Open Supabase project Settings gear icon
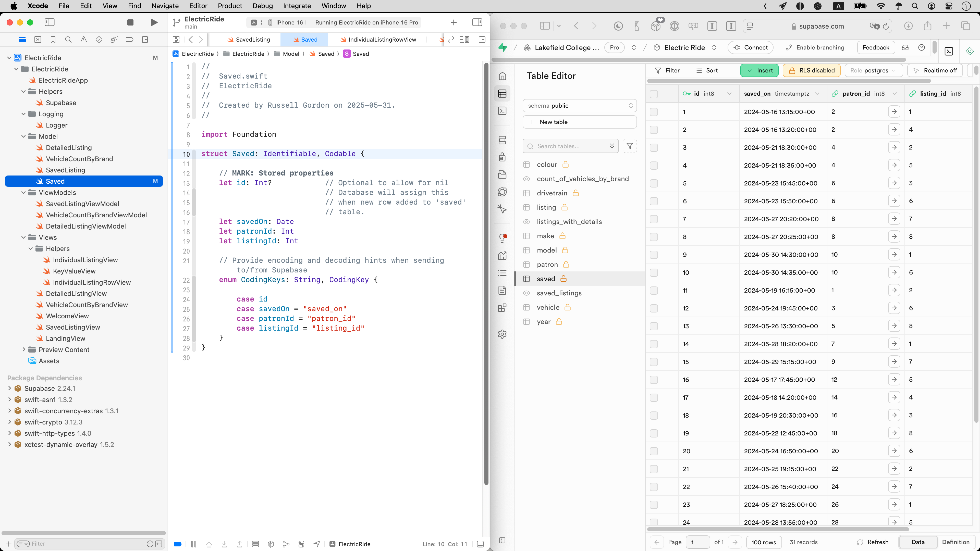The image size is (980, 551). point(502,334)
